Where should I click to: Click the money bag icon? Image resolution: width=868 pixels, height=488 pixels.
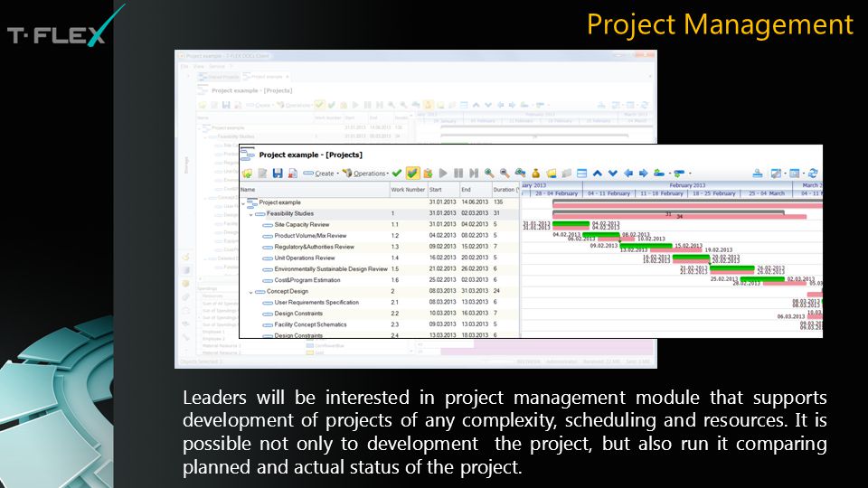click(x=535, y=174)
